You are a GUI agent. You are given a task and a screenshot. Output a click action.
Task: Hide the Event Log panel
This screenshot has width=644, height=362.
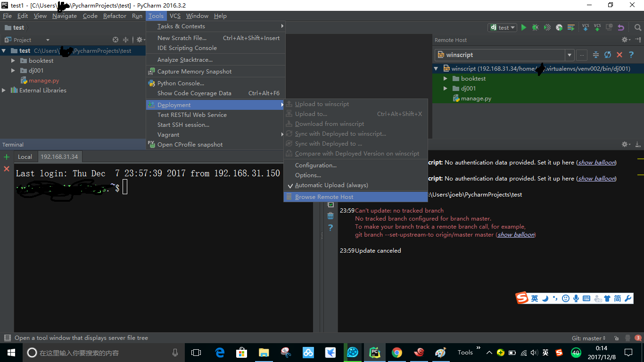638,145
